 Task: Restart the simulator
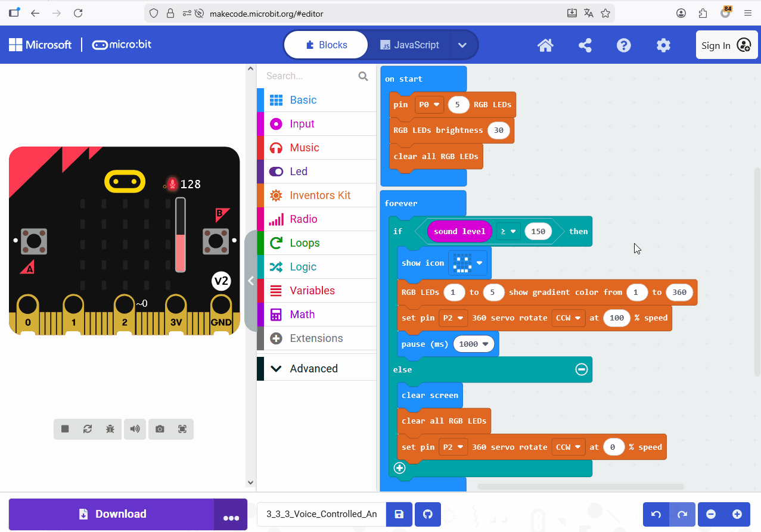(88, 429)
